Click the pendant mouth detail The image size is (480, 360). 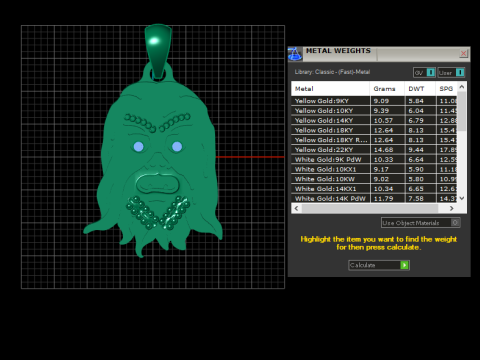coord(158,184)
